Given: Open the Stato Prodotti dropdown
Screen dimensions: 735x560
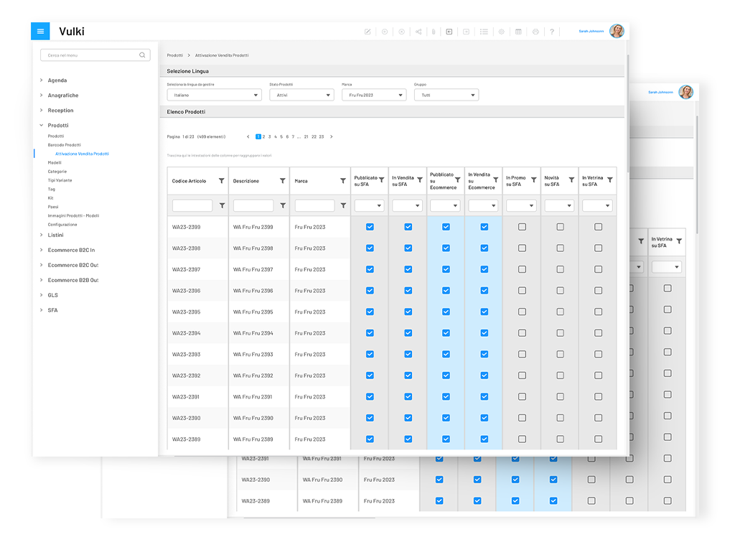Looking at the screenshot, I should coord(301,95).
